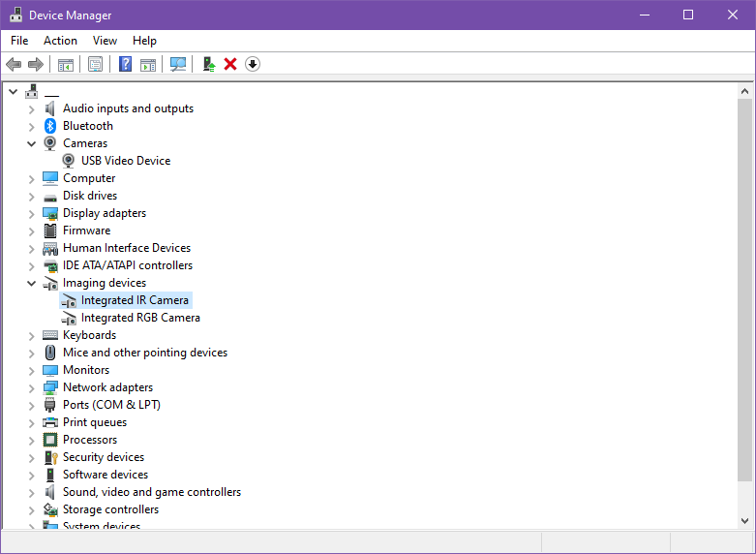
Task: Click Show/Hide Console Tree toolbar icon
Action: click(x=66, y=64)
